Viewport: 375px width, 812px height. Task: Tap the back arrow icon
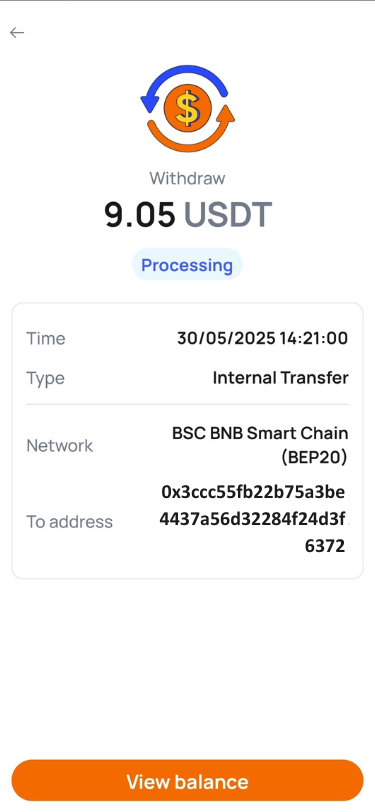17,33
